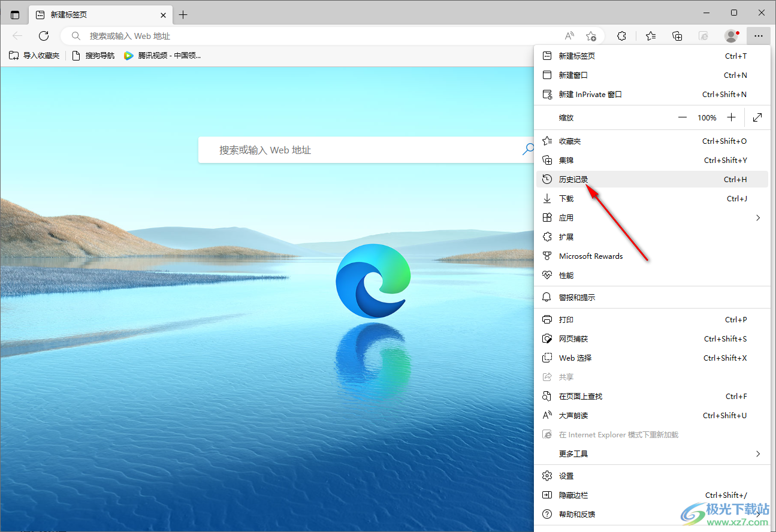Open the favorites list toolbar icon
This screenshot has width=776, height=532.
651,36
